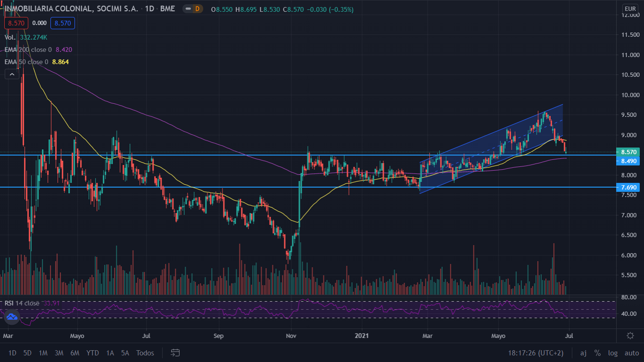644x362 pixels.
Task: Collapse the indicator legend with arrow
Action: coord(12,74)
